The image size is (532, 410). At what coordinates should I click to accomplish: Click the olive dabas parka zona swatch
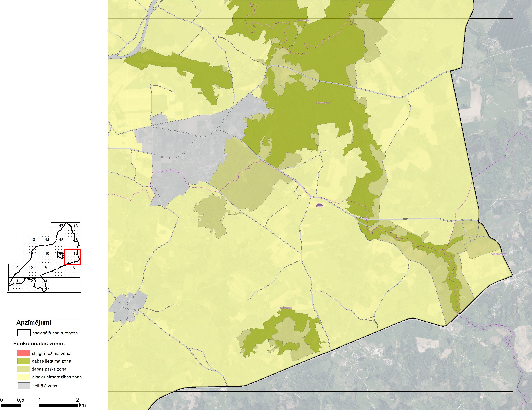pos(23,369)
